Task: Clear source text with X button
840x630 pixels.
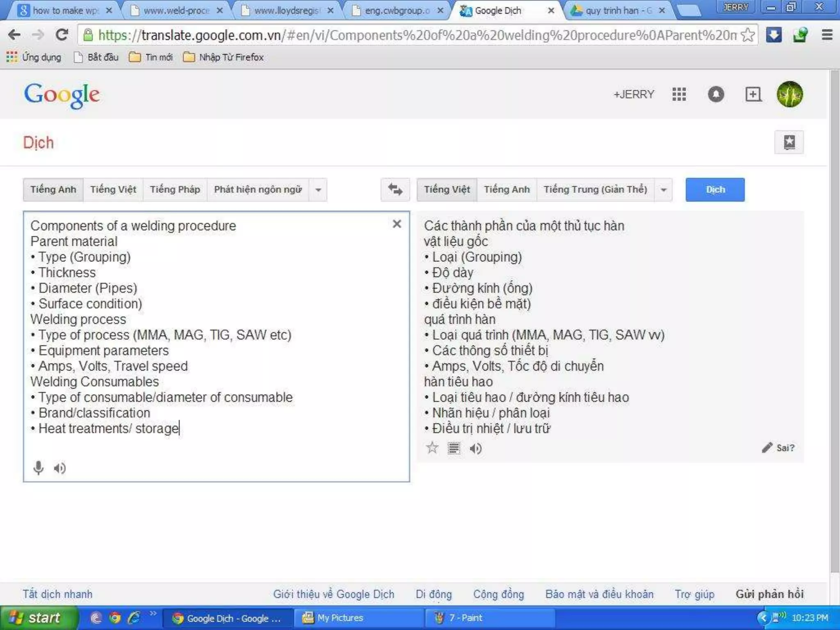Action: click(397, 224)
